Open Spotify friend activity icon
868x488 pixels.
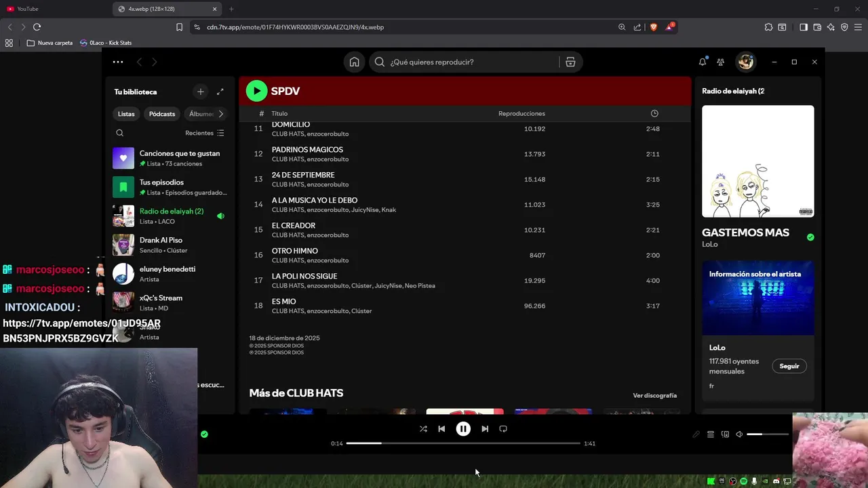tap(721, 62)
